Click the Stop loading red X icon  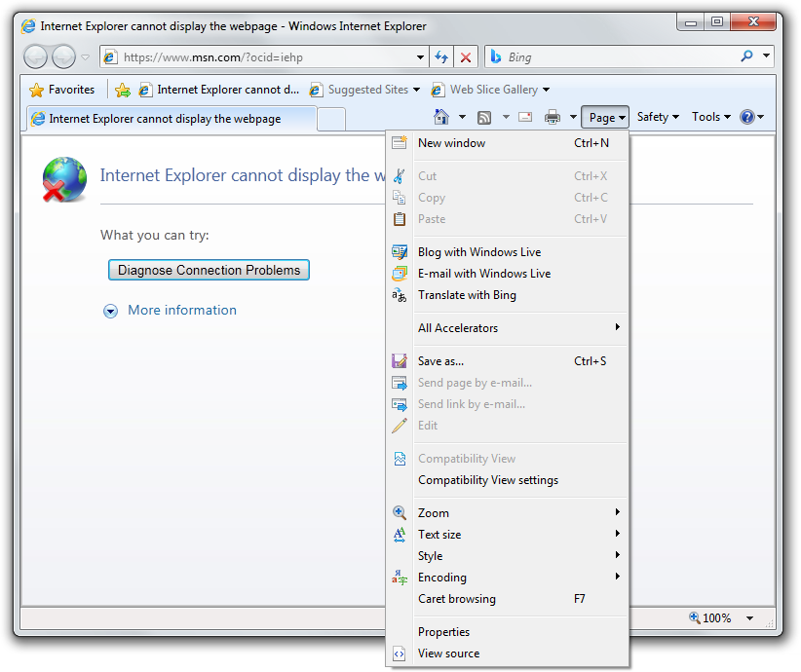[466, 57]
